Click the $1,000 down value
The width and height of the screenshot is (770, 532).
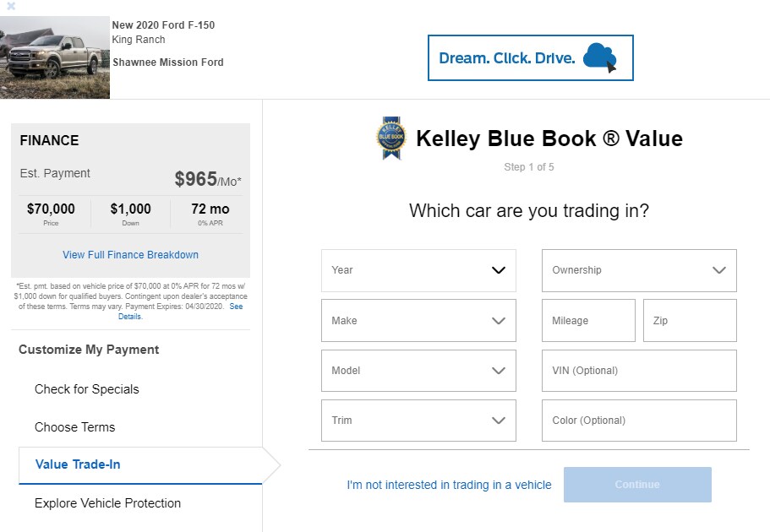click(131, 209)
